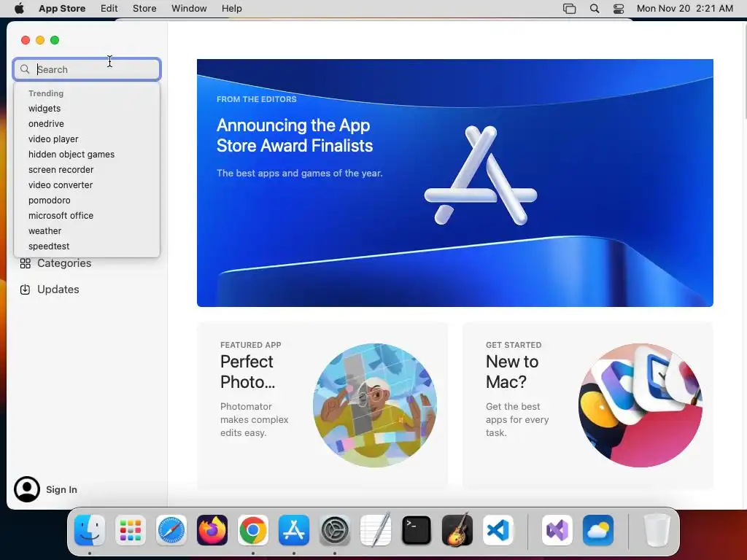This screenshot has width=747, height=560.
Task: Open 'The best apps and games' subtitle
Action: pos(300,174)
